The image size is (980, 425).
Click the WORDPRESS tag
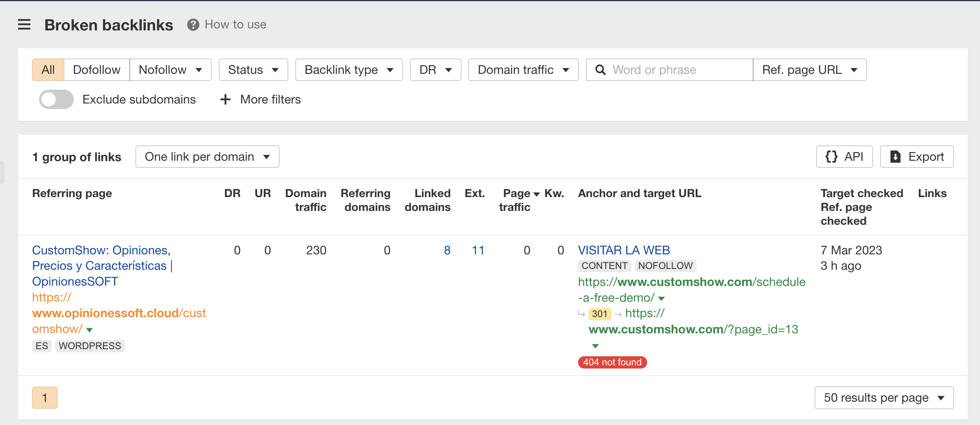pyautogui.click(x=90, y=346)
